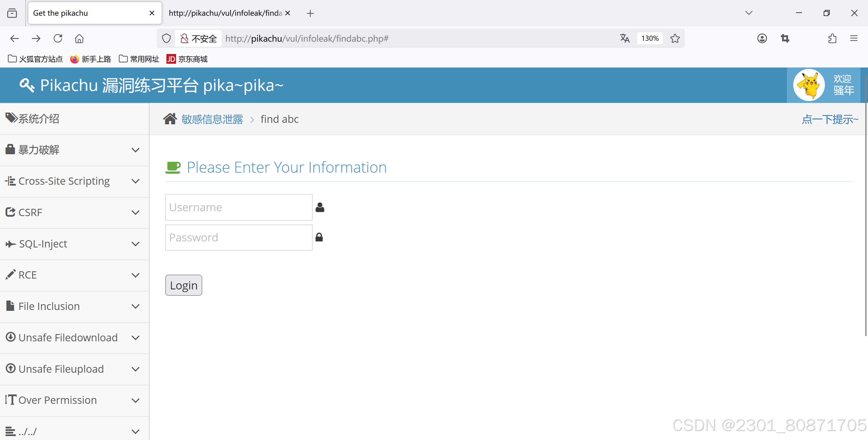Expand the Cross-Site Scripting menu
This screenshot has width=868, height=440.
pos(74,181)
